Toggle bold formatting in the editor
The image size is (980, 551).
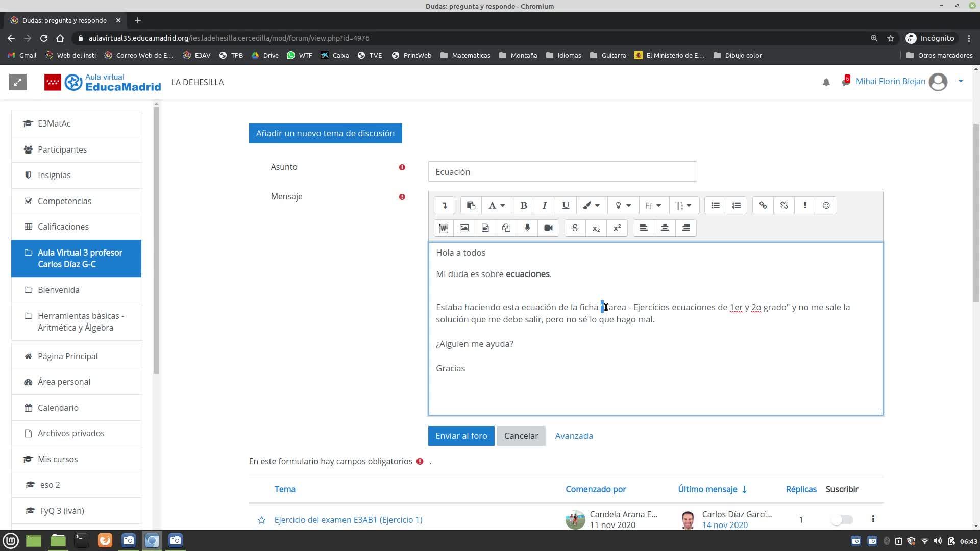(x=523, y=206)
